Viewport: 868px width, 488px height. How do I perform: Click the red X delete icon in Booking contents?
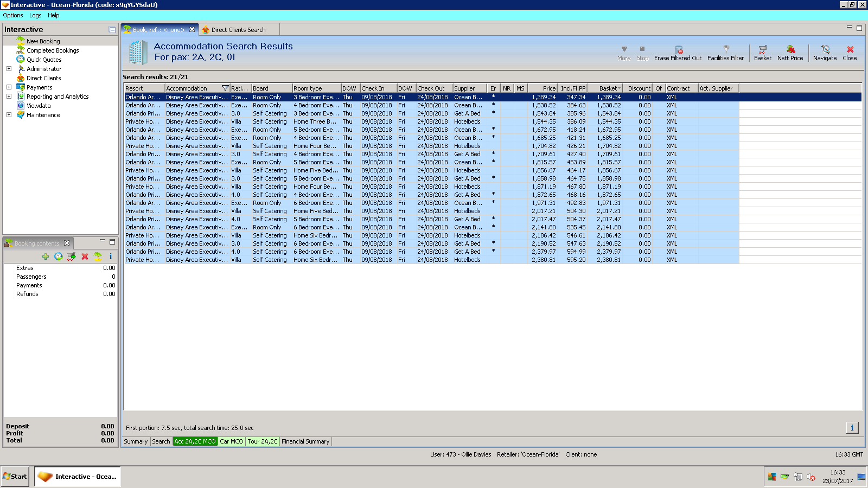85,256
